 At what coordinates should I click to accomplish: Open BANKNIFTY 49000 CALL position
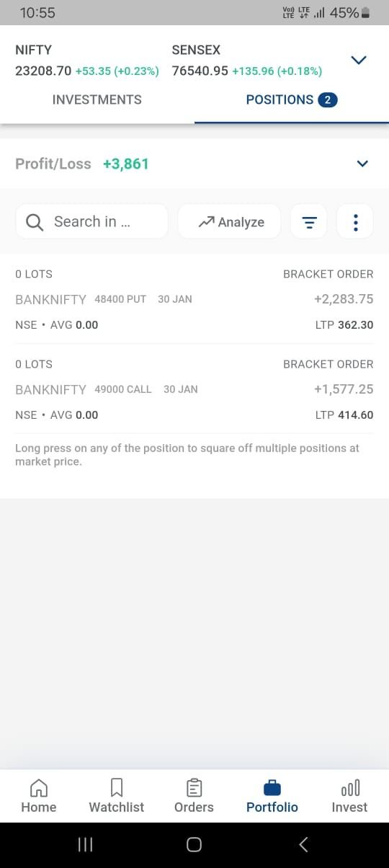pyautogui.click(x=194, y=389)
